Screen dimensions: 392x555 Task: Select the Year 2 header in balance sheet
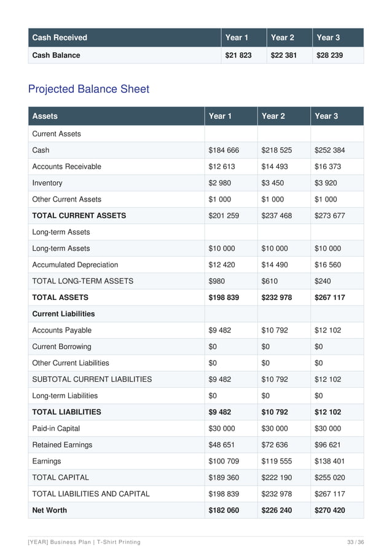pyautogui.click(x=273, y=116)
